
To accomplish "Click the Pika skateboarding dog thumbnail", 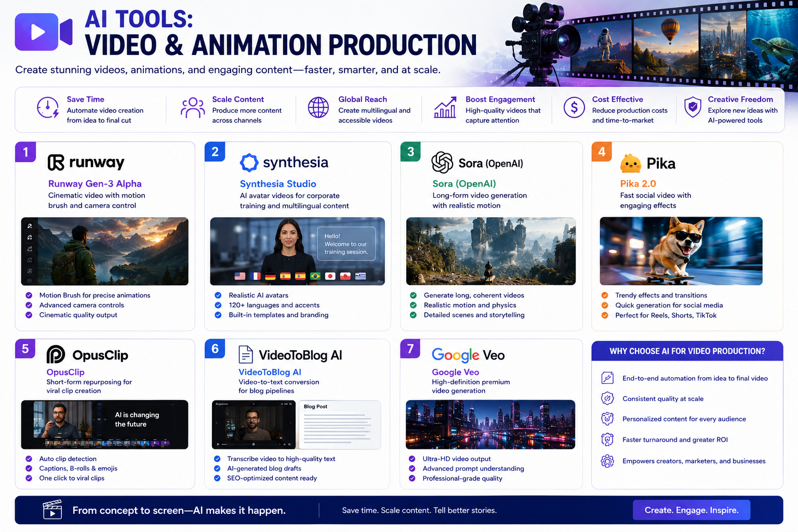I will pyautogui.click(x=681, y=251).
